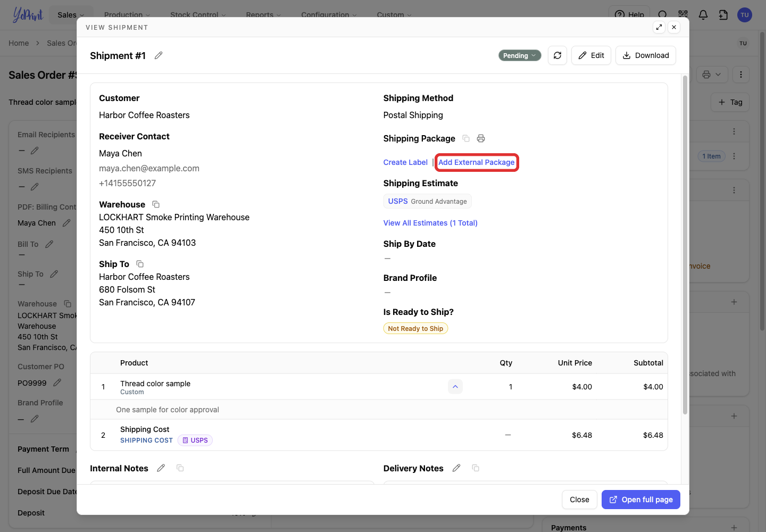Open the sales order three-dot menu

coord(741,74)
